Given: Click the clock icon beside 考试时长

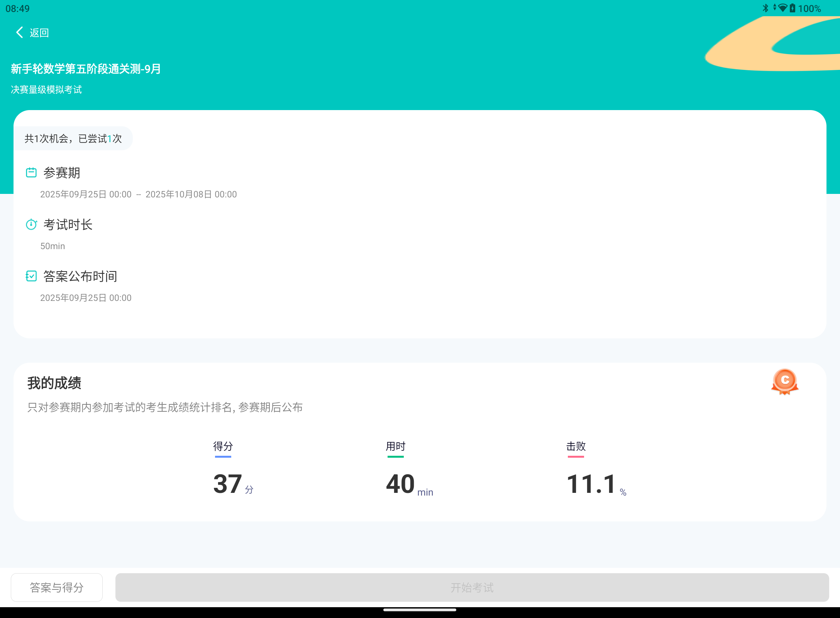Looking at the screenshot, I should click(x=31, y=224).
